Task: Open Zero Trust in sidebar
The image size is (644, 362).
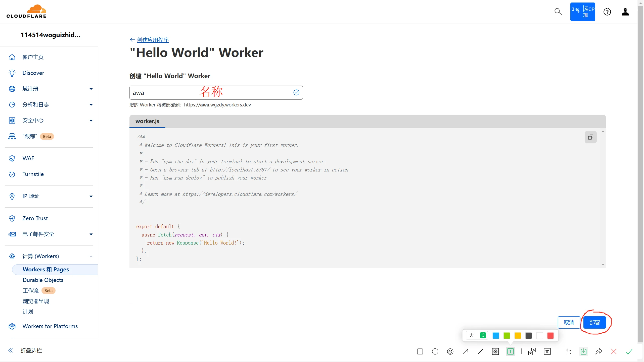Action: point(35,218)
